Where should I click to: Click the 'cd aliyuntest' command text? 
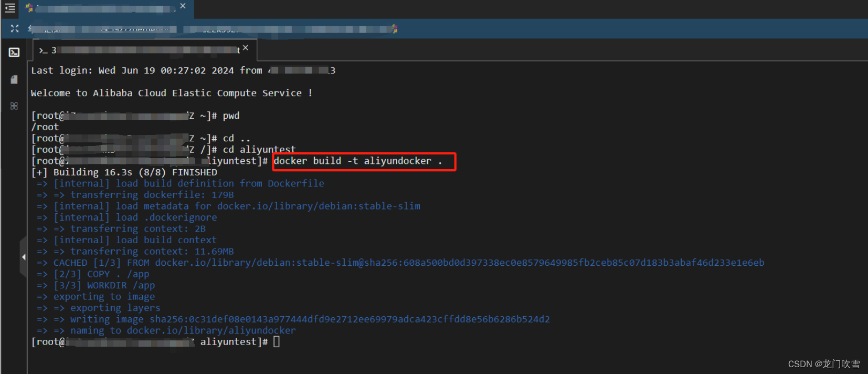pyautogui.click(x=259, y=149)
